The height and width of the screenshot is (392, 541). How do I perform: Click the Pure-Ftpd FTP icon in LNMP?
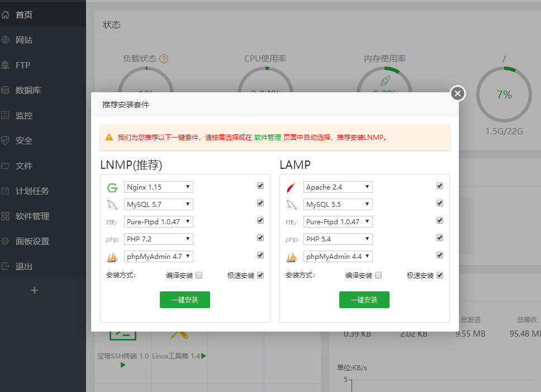tap(112, 223)
